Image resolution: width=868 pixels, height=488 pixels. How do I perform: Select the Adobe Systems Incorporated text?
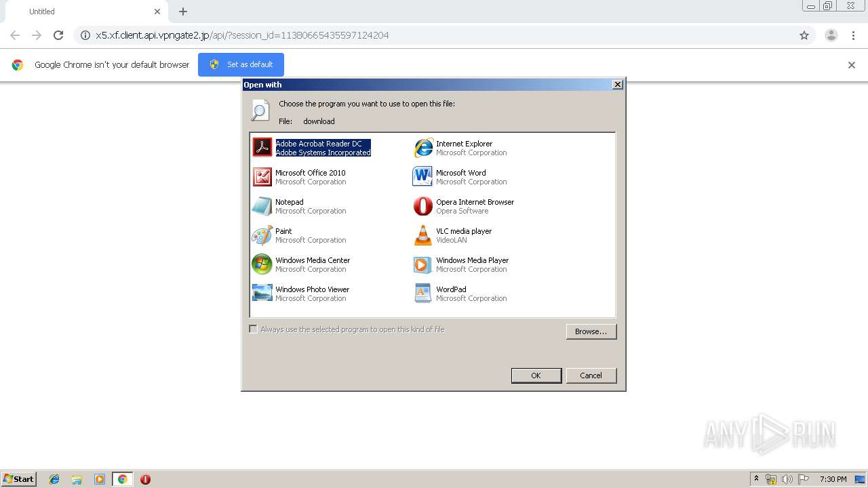323,152
